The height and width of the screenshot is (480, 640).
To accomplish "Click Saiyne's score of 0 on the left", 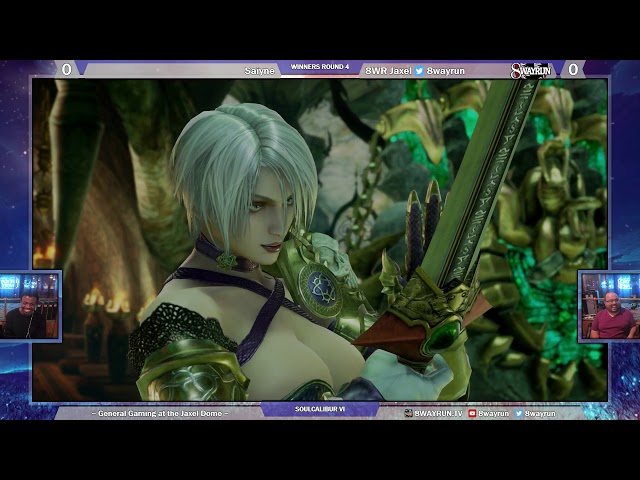I will [x=67, y=69].
